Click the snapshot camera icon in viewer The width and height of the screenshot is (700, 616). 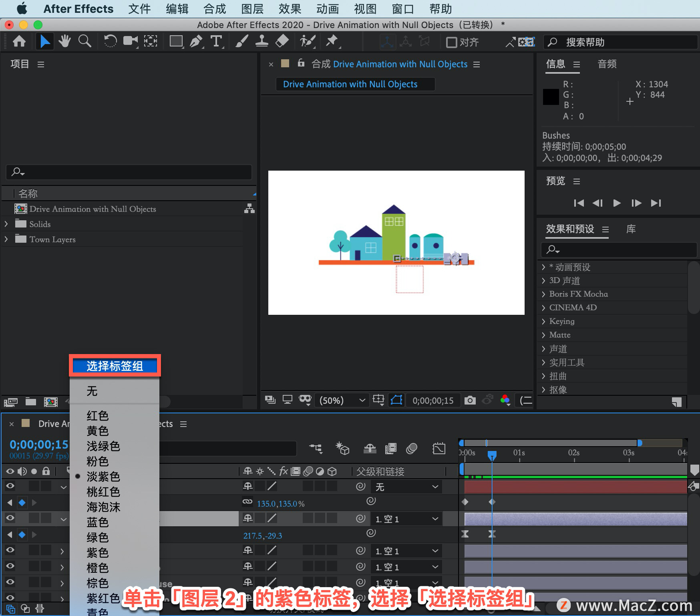(x=470, y=400)
